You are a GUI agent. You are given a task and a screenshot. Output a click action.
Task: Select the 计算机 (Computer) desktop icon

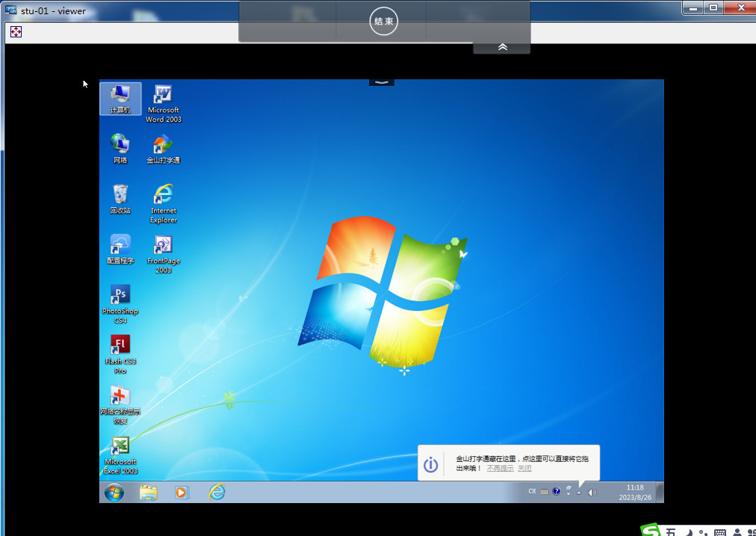click(x=120, y=99)
